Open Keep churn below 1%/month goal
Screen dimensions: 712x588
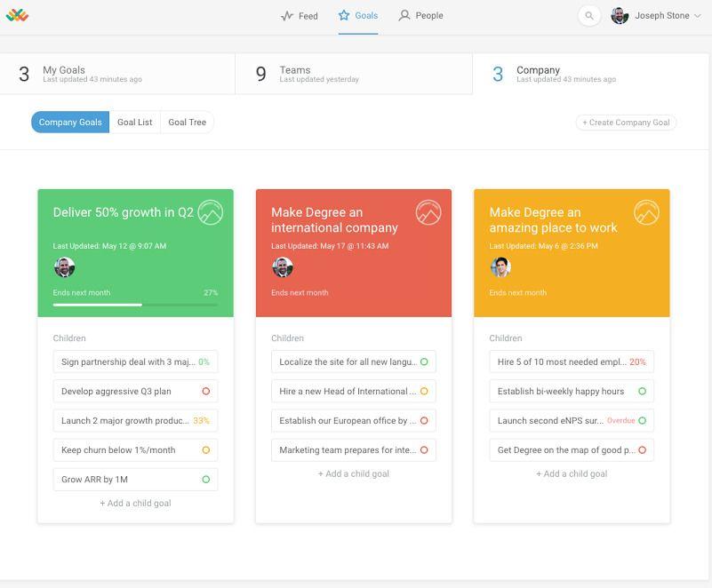click(135, 450)
